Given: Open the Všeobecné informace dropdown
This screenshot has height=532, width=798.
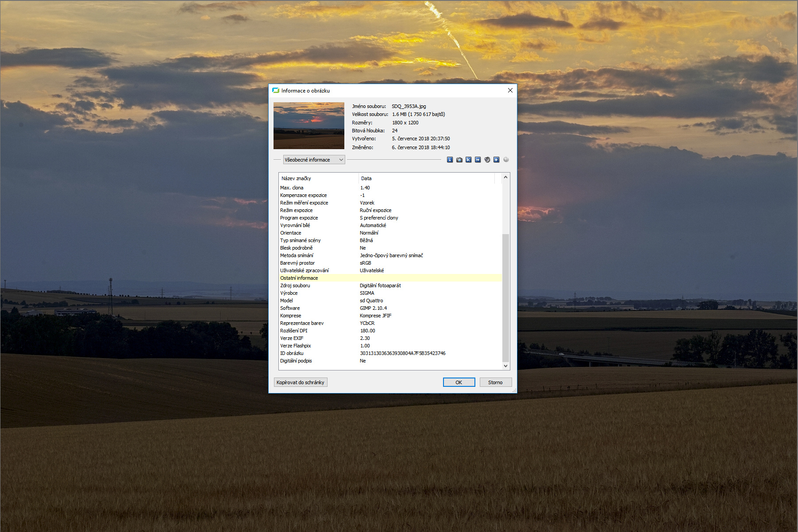Looking at the screenshot, I should [x=314, y=160].
